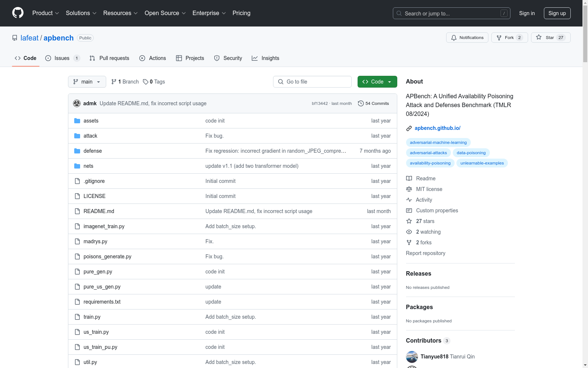Expand the green Code dropdown
Image resolution: width=588 pixels, height=368 pixels.
[x=377, y=82]
